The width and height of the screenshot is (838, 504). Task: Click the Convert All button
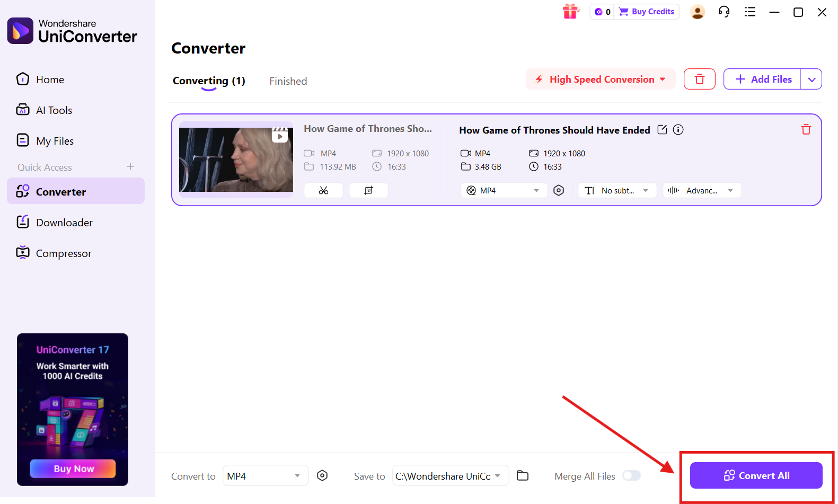pyautogui.click(x=756, y=475)
